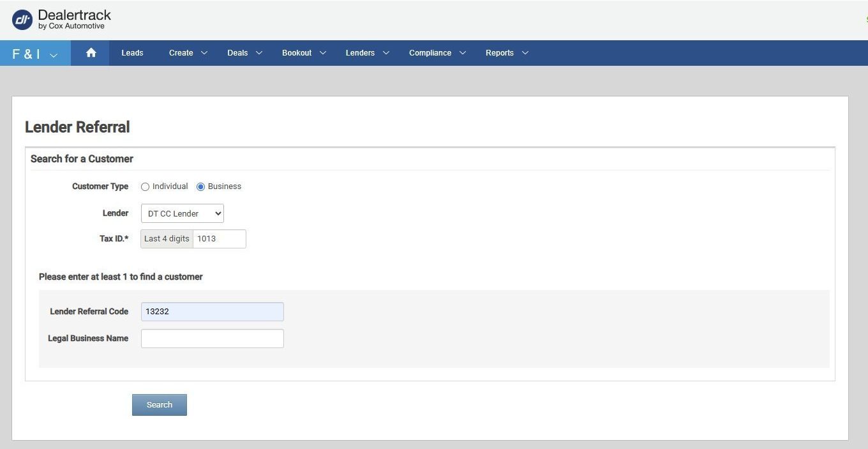The image size is (868, 449).
Task: Click the Dealertrack logo icon
Action: (x=22, y=20)
